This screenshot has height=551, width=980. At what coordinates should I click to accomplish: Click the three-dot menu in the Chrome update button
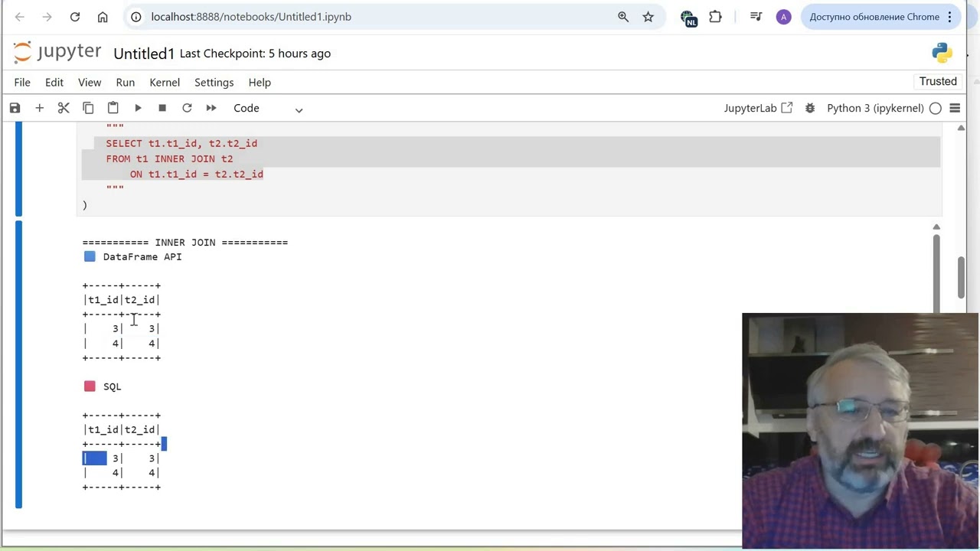pyautogui.click(x=950, y=17)
